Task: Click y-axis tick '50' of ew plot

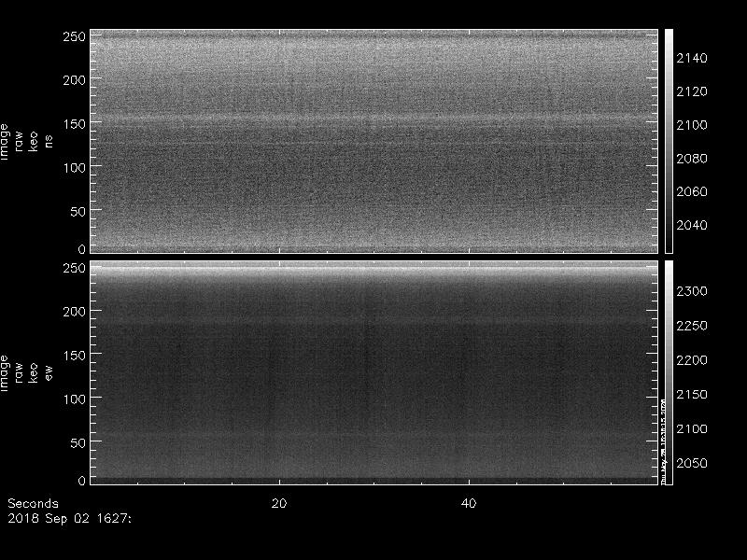Action: [x=78, y=442]
